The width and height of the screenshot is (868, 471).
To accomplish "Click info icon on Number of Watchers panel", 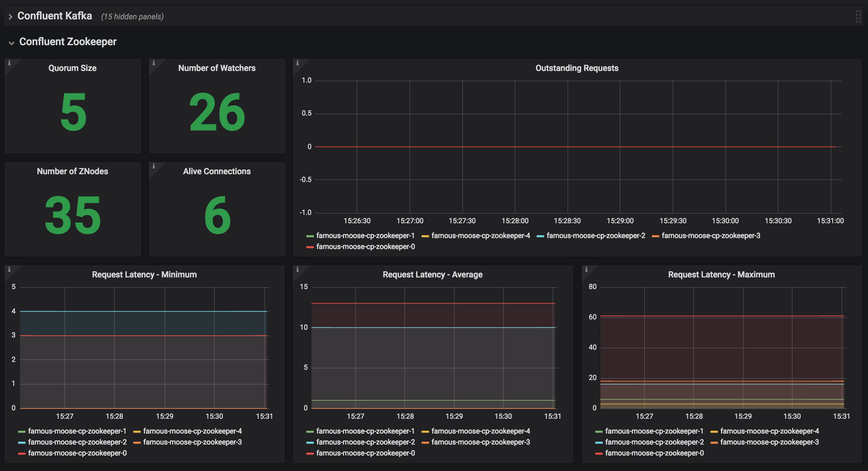I will (x=154, y=63).
